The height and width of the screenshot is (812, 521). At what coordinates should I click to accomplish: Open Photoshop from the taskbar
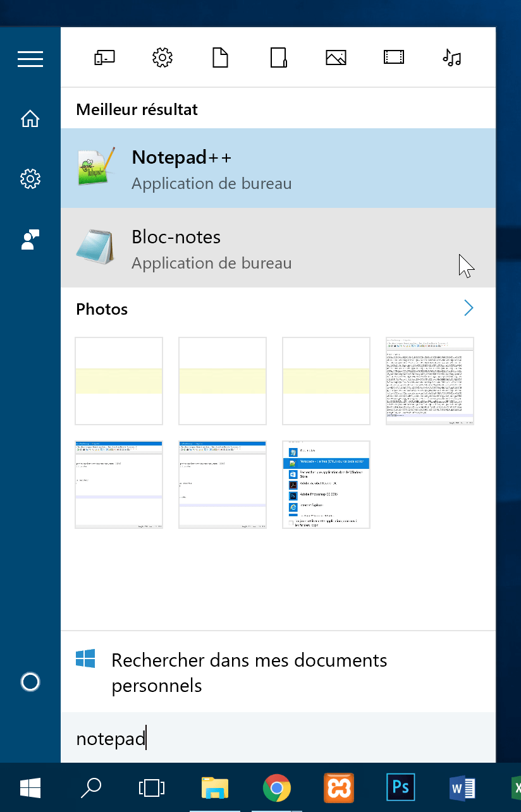coord(400,787)
